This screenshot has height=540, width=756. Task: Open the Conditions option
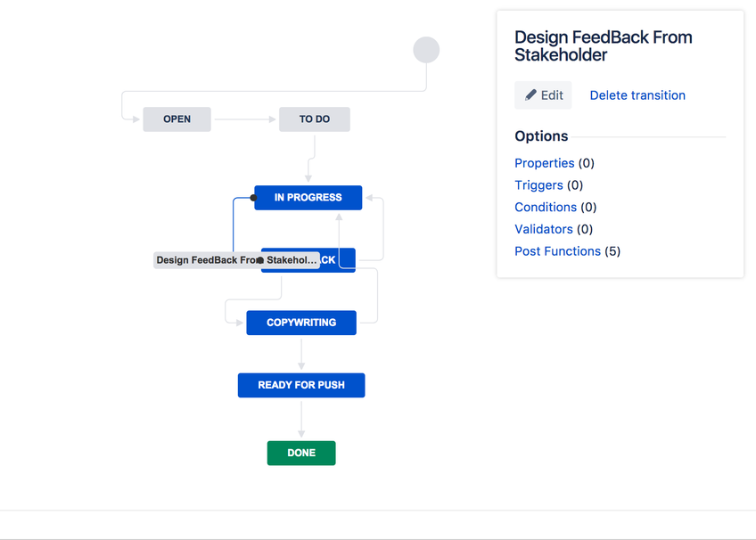(x=546, y=207)
